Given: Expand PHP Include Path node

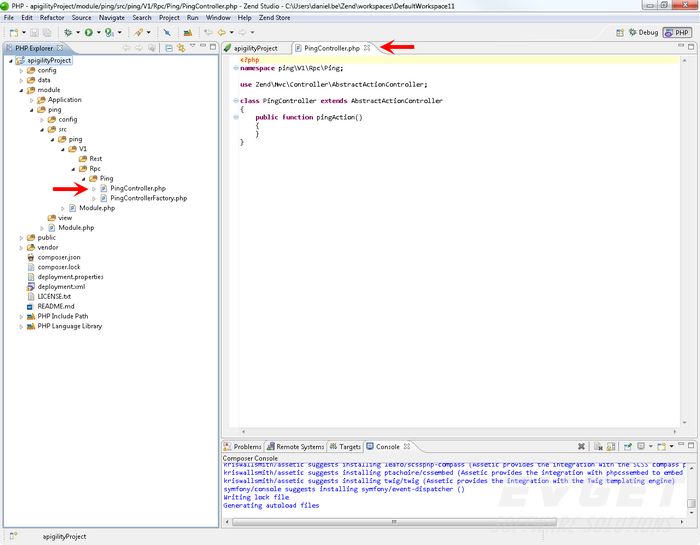Looking at the screenshot, I should tap(21, 316).
